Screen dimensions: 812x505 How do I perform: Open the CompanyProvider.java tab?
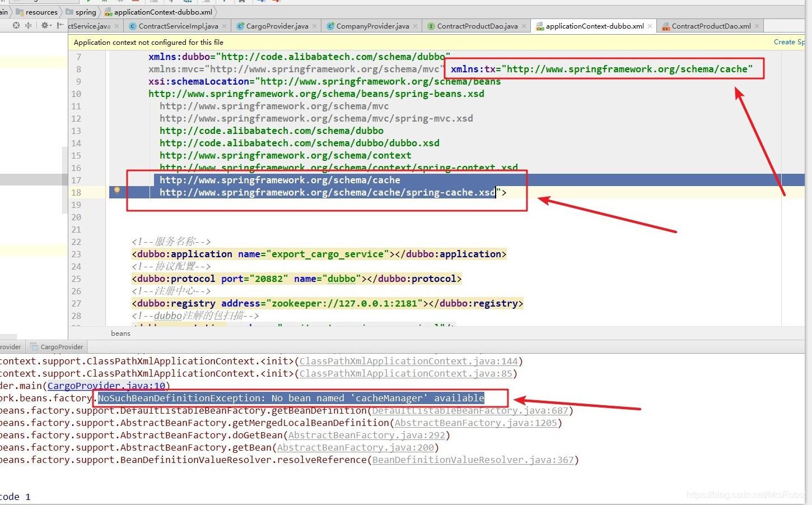point(372,26)
